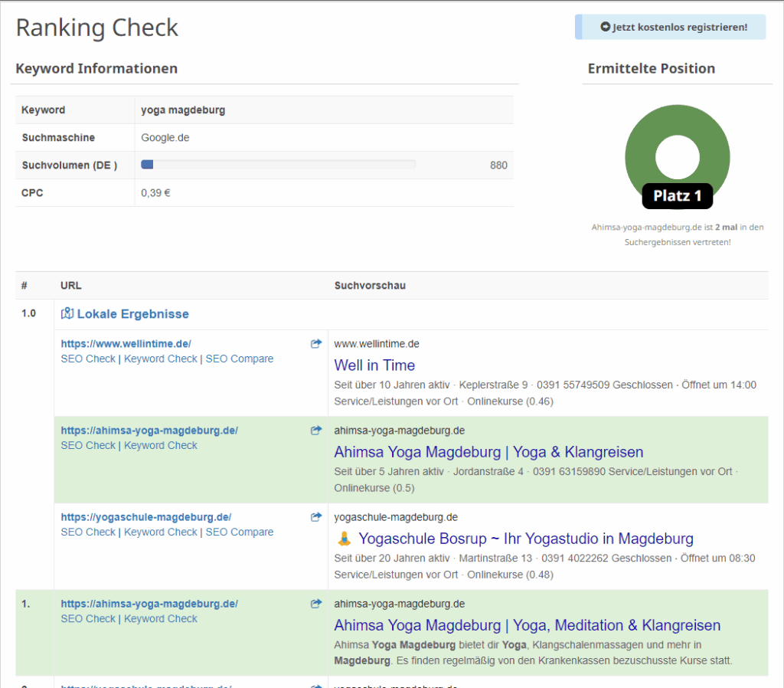Image resolution: width=784 pixels, height=688 pixels.
Task: Select the search volume value 880
Action: point(498,165)
